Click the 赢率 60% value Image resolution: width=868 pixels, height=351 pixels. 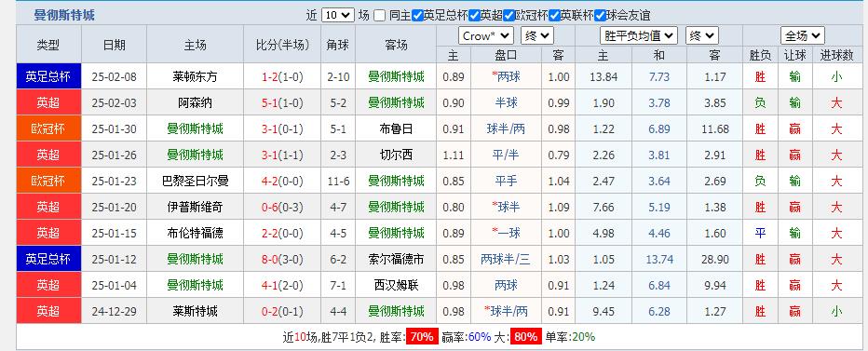[480, 337]
